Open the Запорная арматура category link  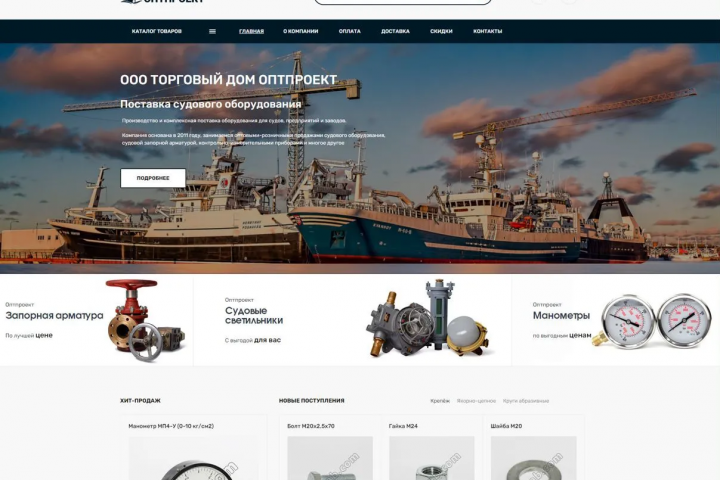tap(54, 316)
